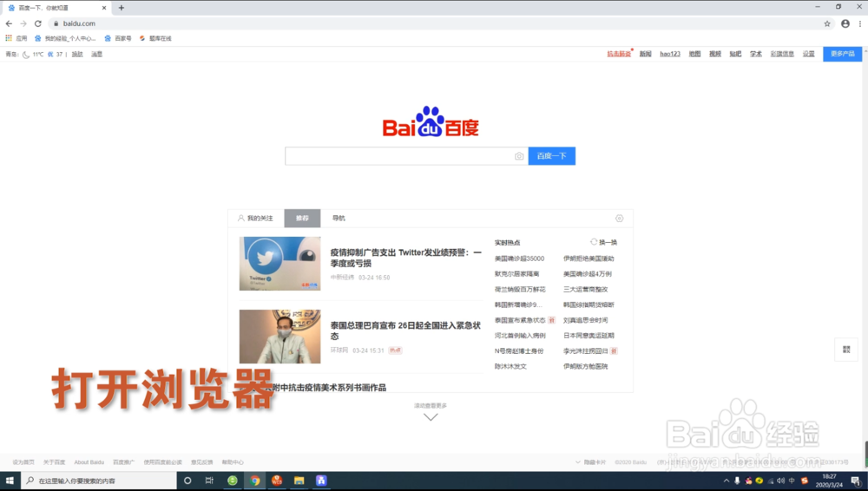868x491 pixels.
Task: Click the moon weather icon
Action: click(26, 55)
